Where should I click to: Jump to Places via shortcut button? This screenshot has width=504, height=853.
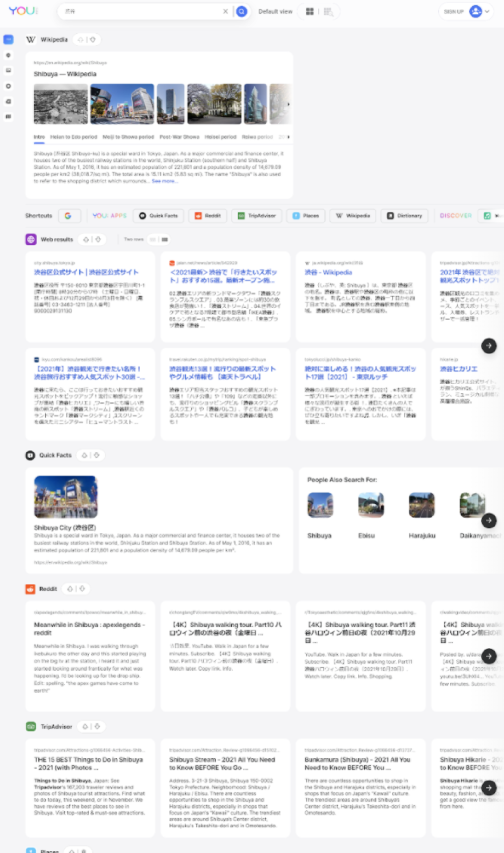(306, 216)
